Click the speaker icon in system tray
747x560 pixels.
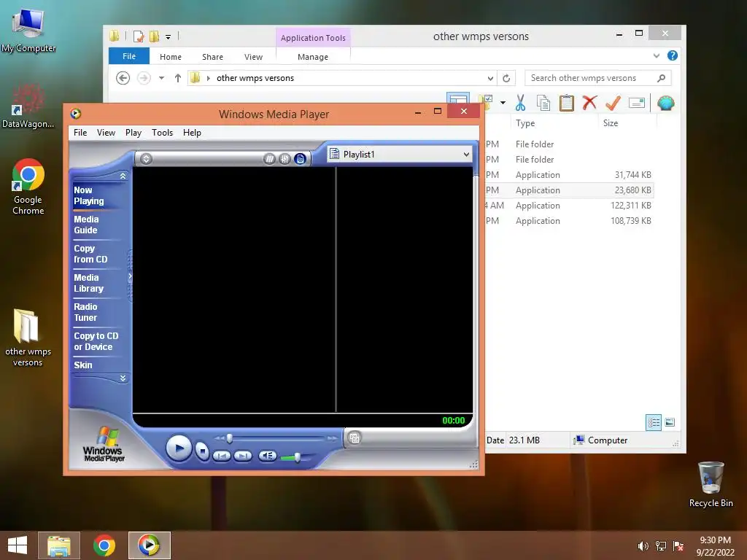click(x=643, y=546)
